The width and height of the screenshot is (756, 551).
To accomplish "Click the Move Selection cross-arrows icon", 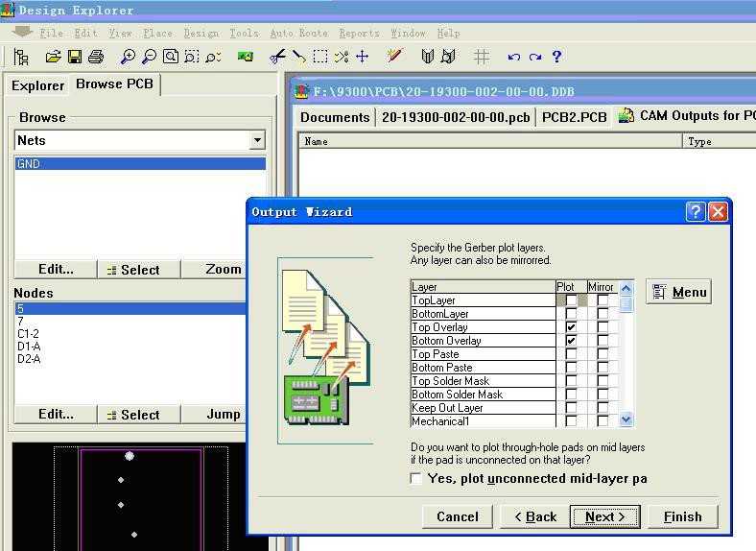I will pyautogui.click(x=362, y=57).
